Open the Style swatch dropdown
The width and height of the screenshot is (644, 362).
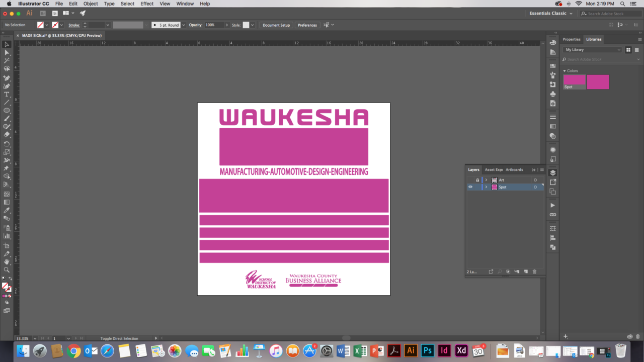tap(252, 25)
